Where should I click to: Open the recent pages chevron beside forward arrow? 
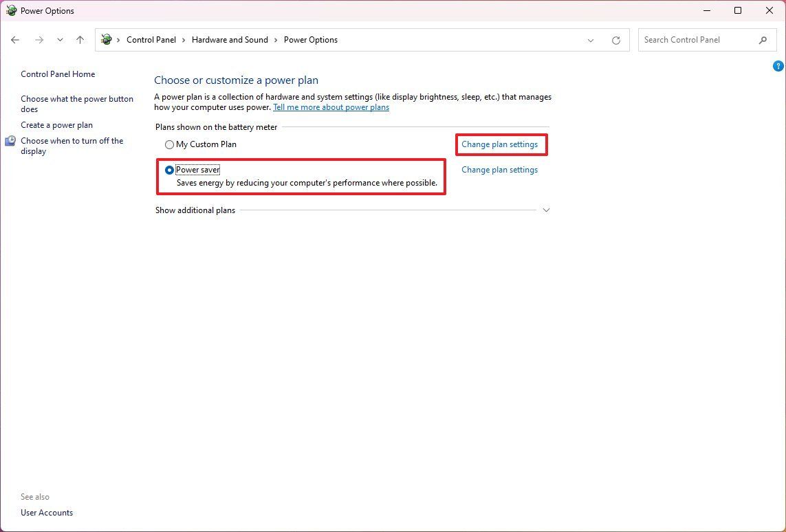tap(60, 40)
